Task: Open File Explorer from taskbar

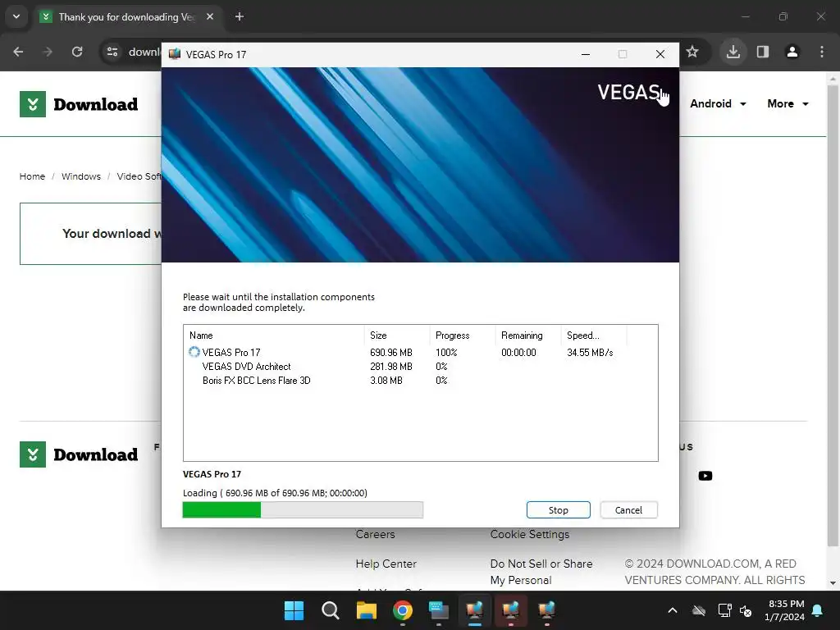Action: point(367,610)
